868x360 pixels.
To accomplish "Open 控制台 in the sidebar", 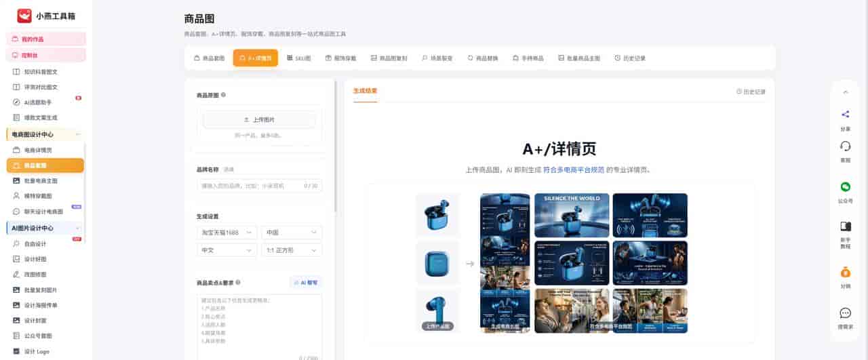I will [46, 55].
